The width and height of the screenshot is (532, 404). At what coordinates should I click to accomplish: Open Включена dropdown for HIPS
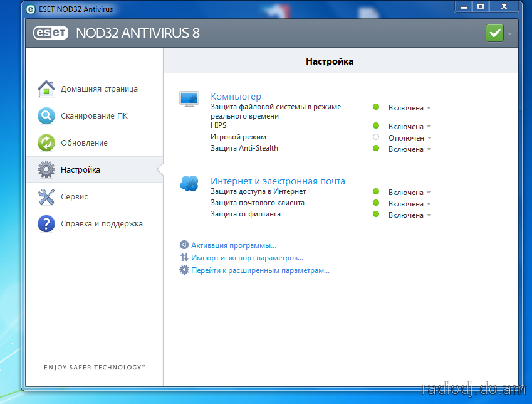click(410, 127)
